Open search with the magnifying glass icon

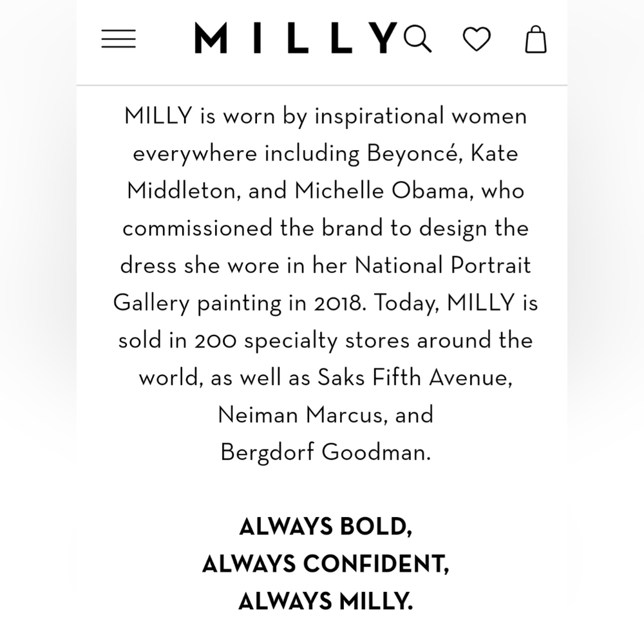coord(417,39)
